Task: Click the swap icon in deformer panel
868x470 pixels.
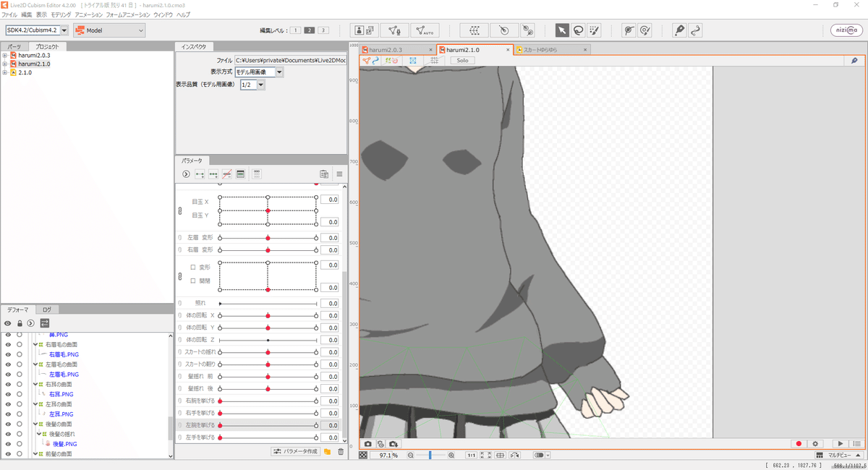Action: pos(44,322)
